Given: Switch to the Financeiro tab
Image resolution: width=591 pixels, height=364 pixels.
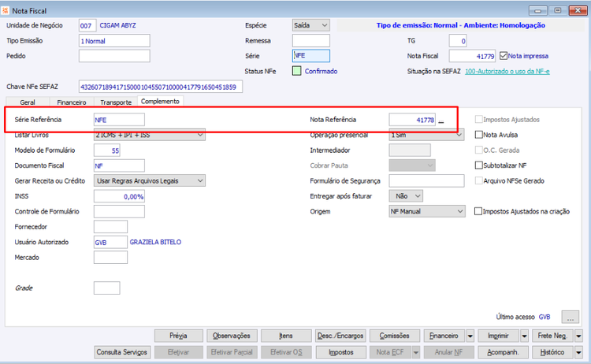Looking at the screenshot, I should pos(71,102).
